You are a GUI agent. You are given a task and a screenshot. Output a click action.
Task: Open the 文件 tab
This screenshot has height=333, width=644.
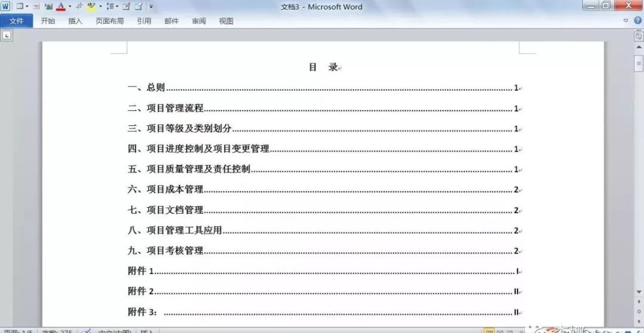click(17, 20)
